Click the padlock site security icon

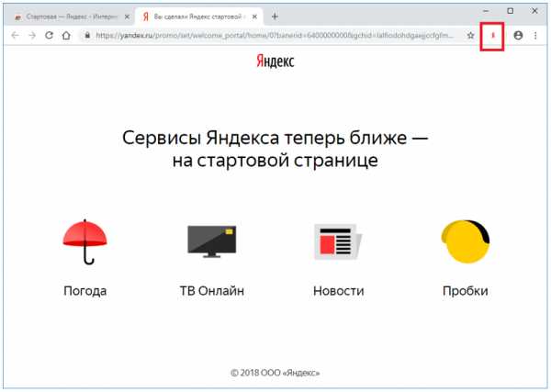pos(87,35)
